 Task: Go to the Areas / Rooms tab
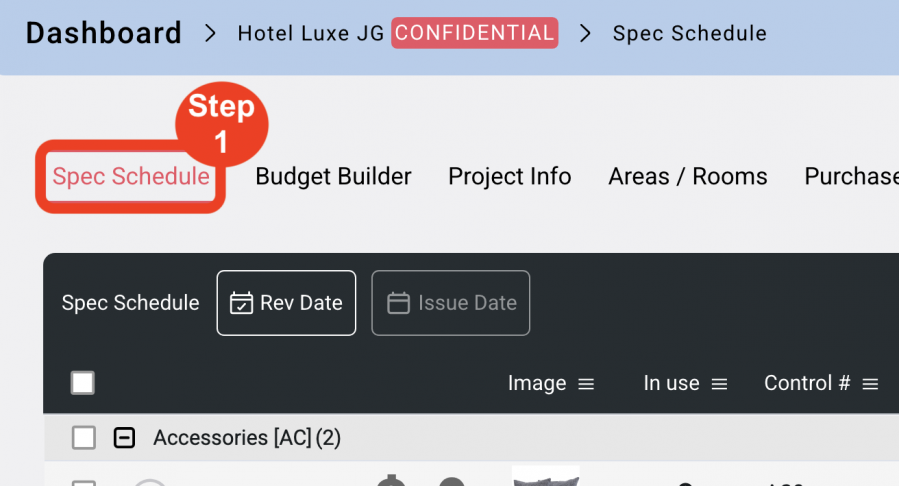point(687,177)
